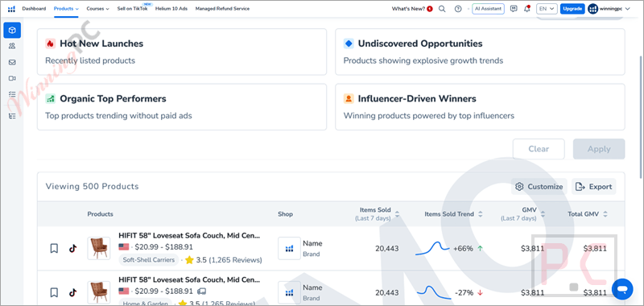Click the Undiscovered Opportunities diamond icon

[x=349, y=43]
